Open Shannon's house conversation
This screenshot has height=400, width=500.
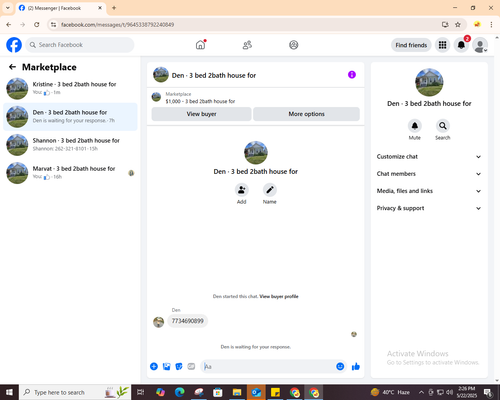tap(70, 145)
